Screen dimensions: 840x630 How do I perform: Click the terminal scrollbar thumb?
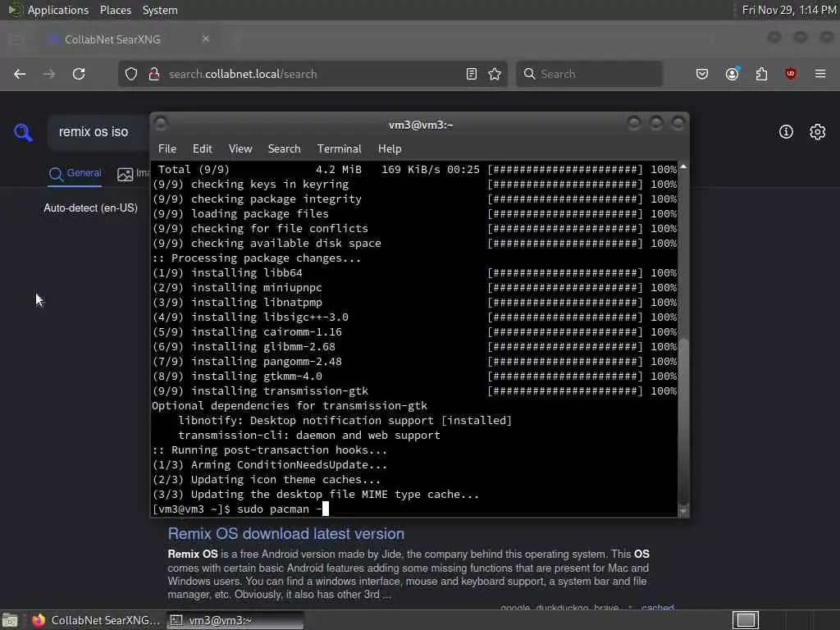click(683, 421)
